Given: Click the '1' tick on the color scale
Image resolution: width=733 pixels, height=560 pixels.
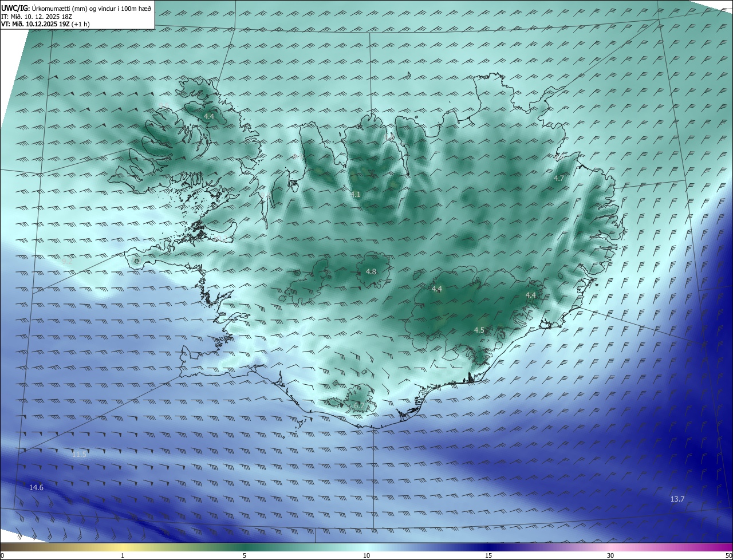Looking at the screenshot, I should tap(123, 556).
